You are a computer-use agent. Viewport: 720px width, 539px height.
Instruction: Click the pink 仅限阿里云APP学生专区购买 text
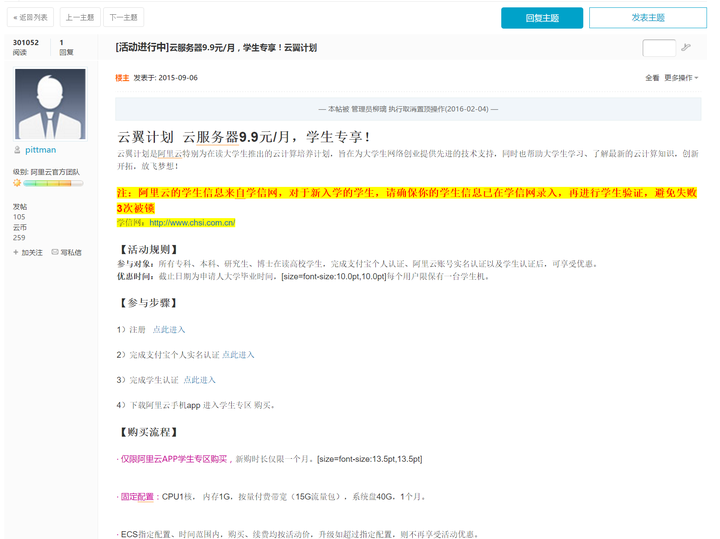coord(174,459)
